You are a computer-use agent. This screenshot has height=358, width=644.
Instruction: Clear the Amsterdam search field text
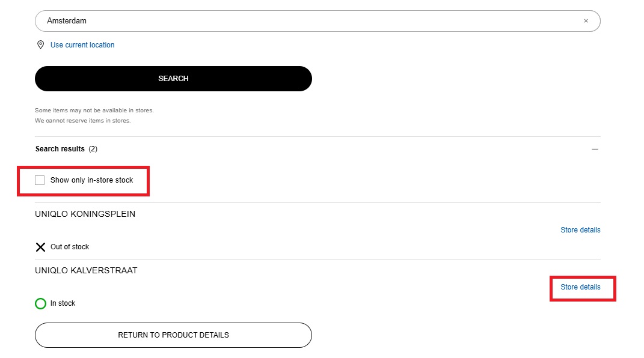pyautogui.click(x=586, y=21)
